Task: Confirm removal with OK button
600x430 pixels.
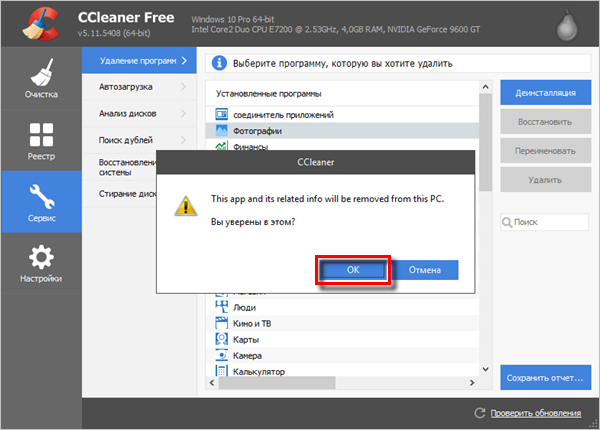Action: pyautogui.click(x=353, y=270)
